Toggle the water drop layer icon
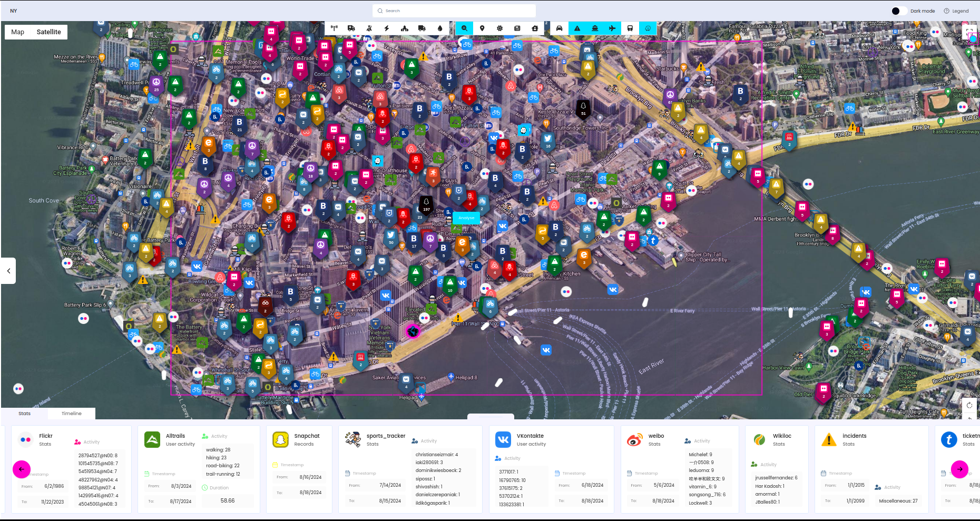980x521 pixels. (440, 28)
